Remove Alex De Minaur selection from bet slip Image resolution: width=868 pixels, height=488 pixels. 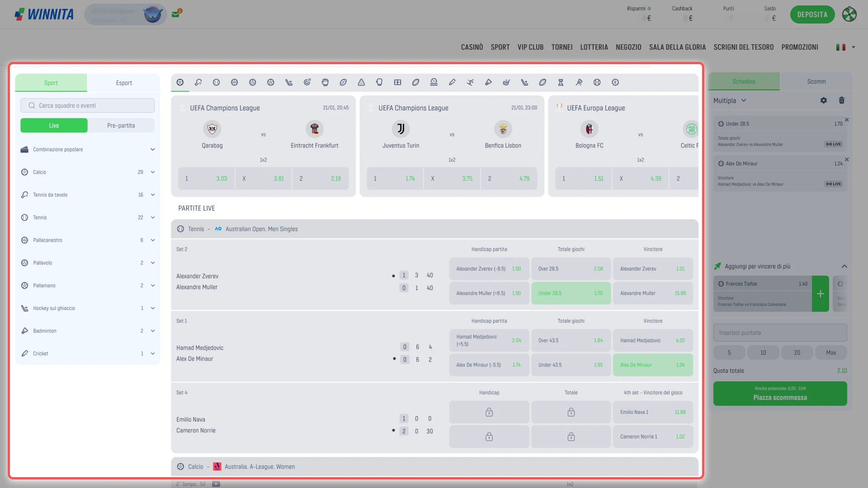(x=847, y=160)
